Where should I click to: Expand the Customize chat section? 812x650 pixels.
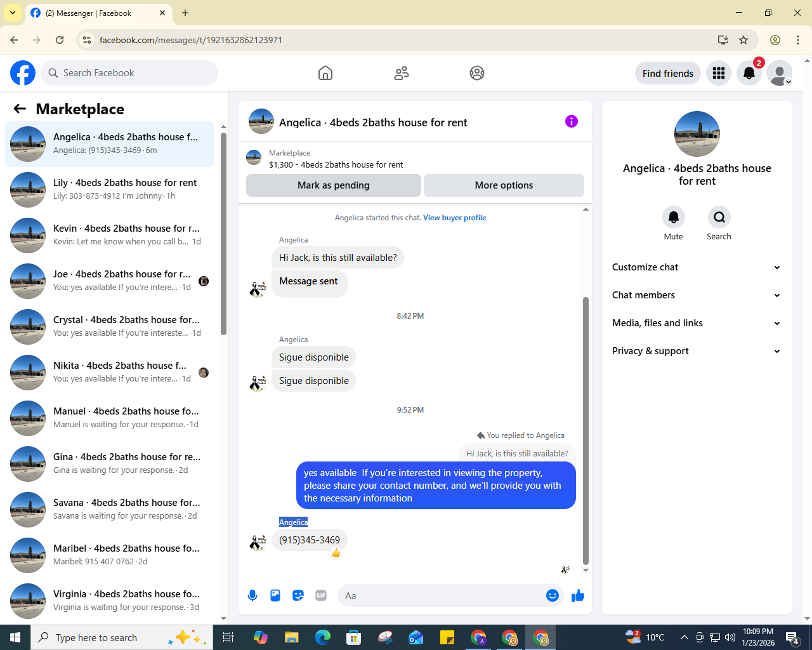697,267
